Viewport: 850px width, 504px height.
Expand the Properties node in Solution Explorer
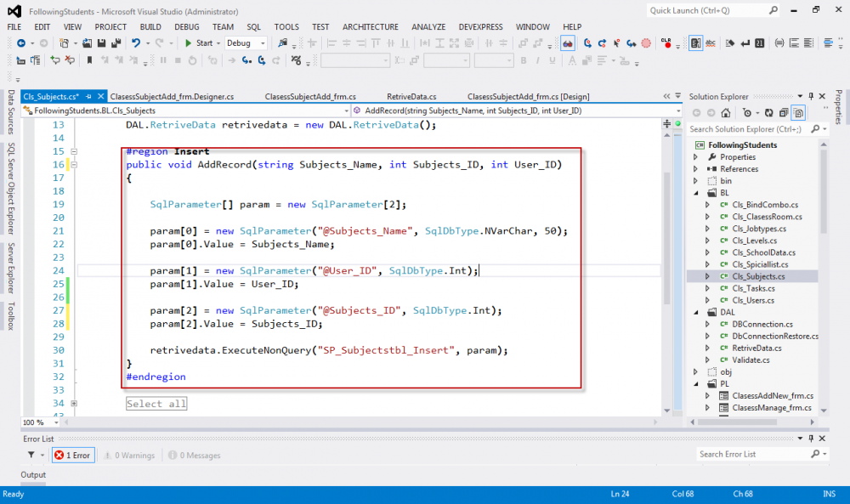click(x=696, y=157)
